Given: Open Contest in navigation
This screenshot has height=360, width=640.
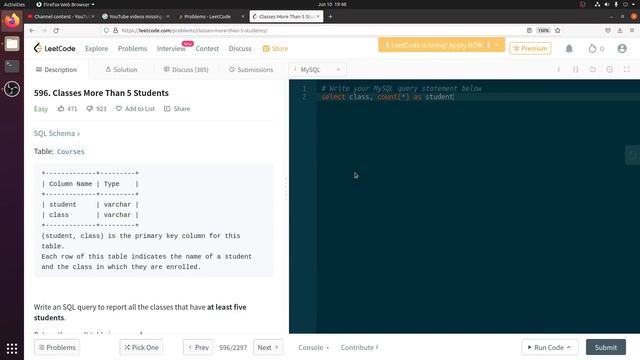Looking at the screenshot, I should [207, 49].
